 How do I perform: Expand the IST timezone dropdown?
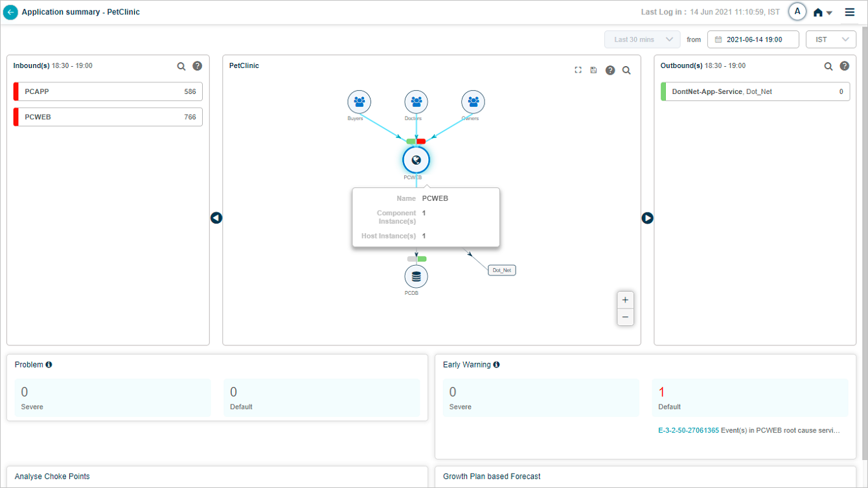(830, 40)
